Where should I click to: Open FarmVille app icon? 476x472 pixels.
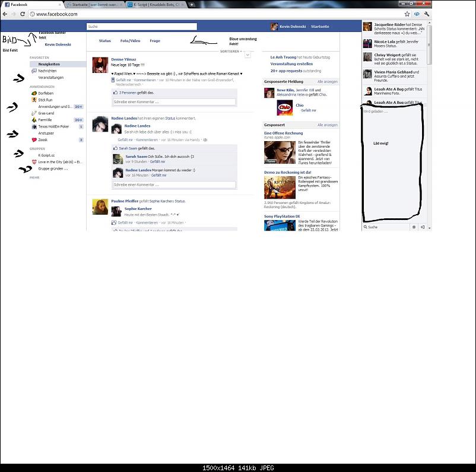(x=34, y=120)
